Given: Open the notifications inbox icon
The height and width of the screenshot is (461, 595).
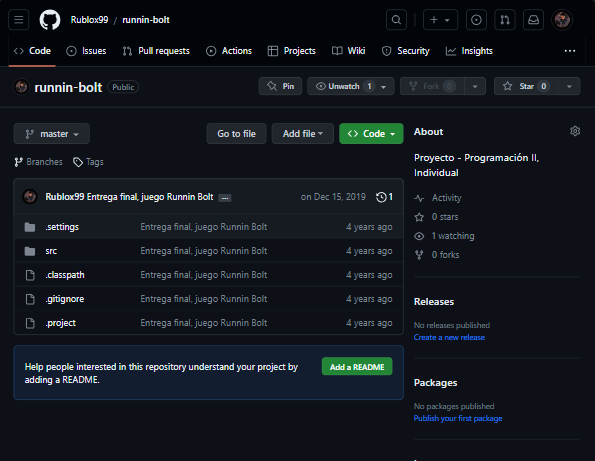Looking at the screenshot, I should click(534, 20).
